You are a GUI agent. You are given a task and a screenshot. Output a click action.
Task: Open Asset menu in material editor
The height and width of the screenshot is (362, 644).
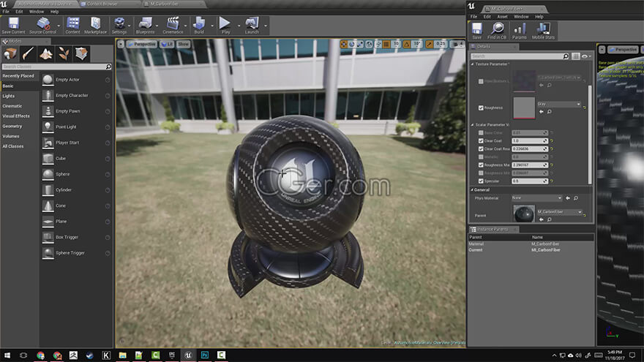coord(502,17)
